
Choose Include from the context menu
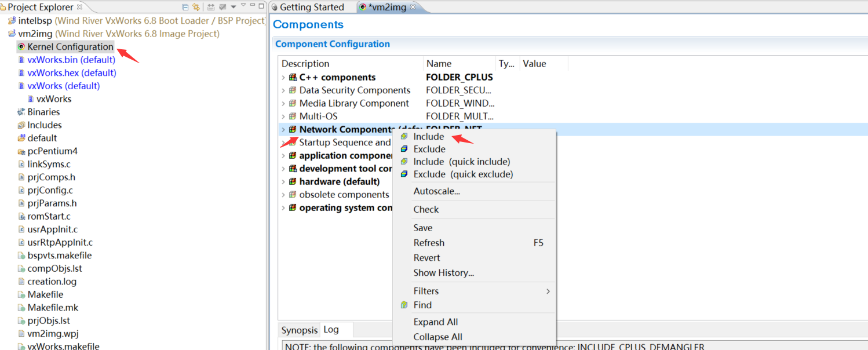475,137
